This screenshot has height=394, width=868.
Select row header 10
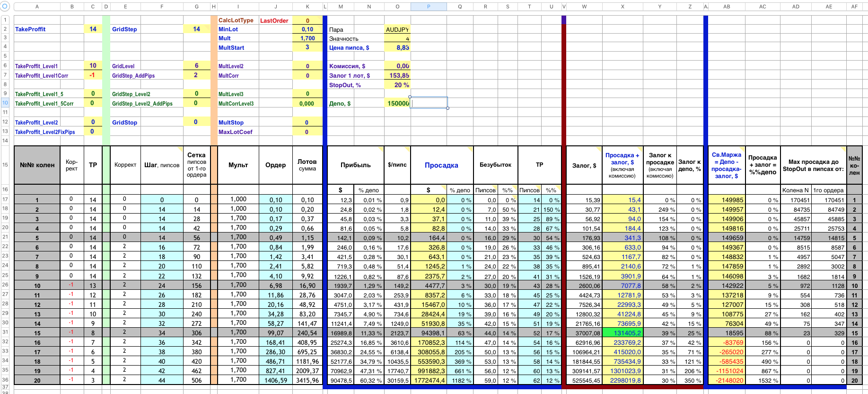[5, 103]
